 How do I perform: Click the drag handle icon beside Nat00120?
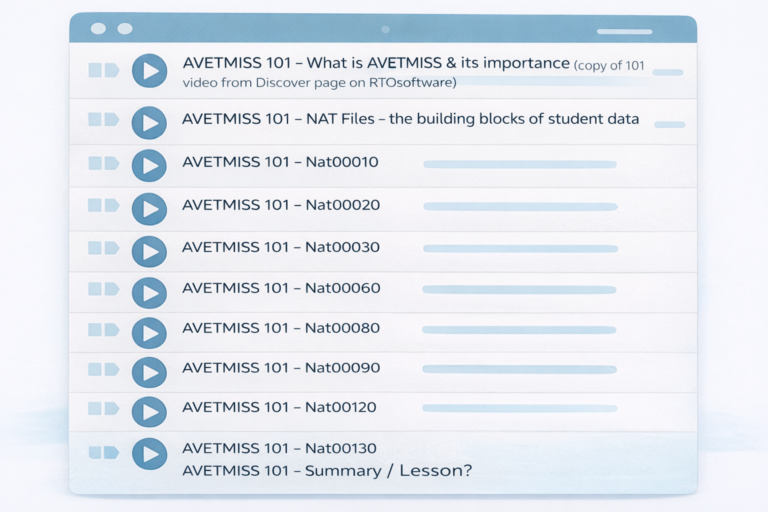(103, 408)
